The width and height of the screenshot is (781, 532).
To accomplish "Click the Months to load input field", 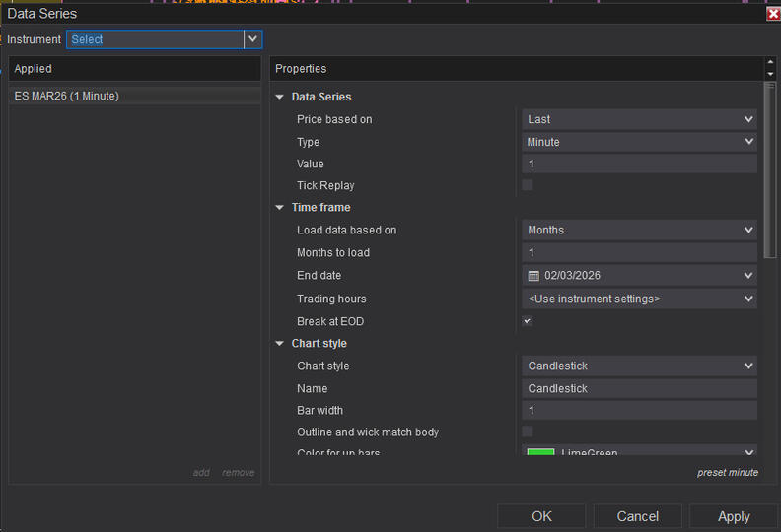I will click(639, 253).
